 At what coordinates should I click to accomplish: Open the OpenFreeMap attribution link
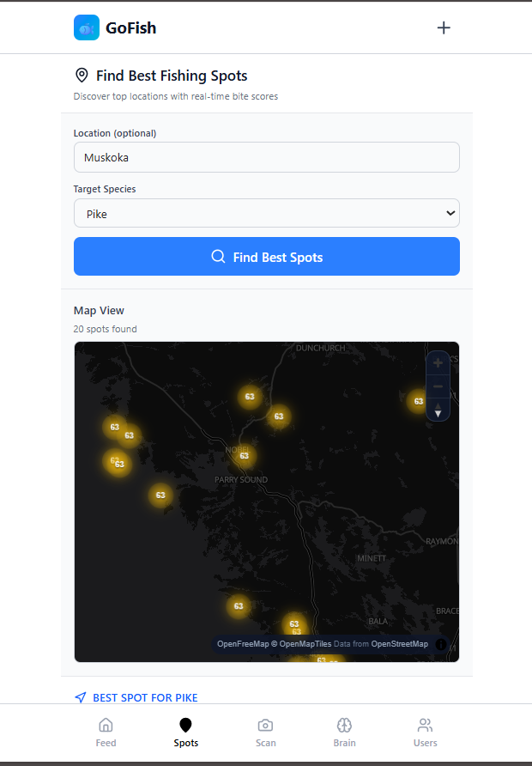(x=243, y=644)
